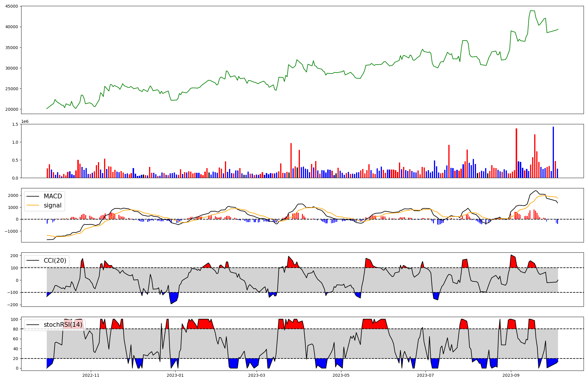Click the 1e6 volume scale label
This screenshot has width=588, height=382.
[25, 122]
